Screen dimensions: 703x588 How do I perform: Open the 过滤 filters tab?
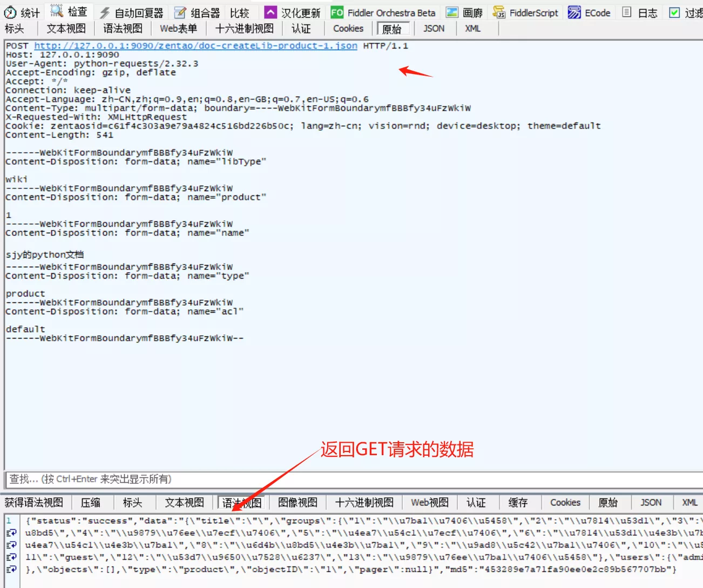pyautogui.click(x=686, y=12)
